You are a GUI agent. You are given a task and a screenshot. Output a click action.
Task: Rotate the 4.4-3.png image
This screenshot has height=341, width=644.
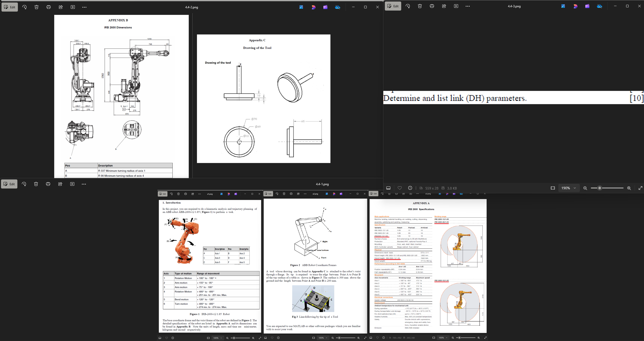click(408, 6)
